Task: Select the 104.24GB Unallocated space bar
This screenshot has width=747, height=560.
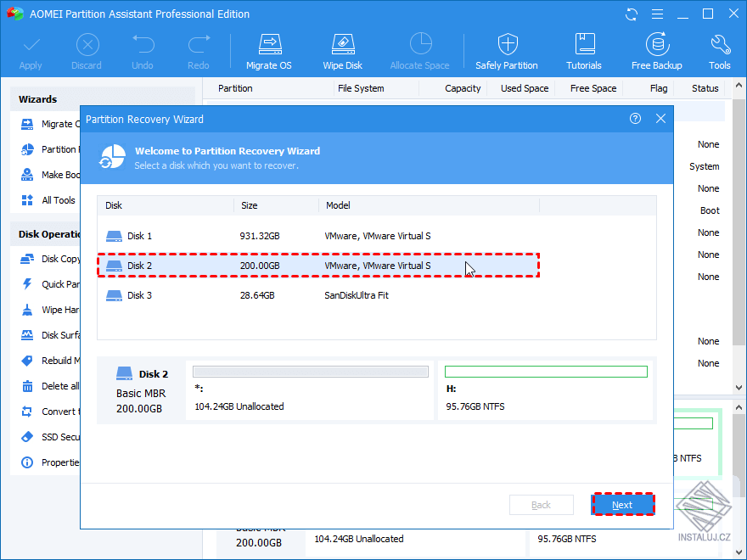Action: pos(310,390)
